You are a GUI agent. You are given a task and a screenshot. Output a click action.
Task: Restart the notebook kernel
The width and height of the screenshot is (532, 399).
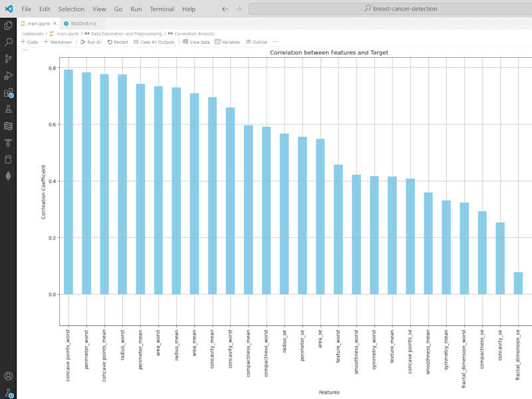pyautogui.click(x=118, y=42)
